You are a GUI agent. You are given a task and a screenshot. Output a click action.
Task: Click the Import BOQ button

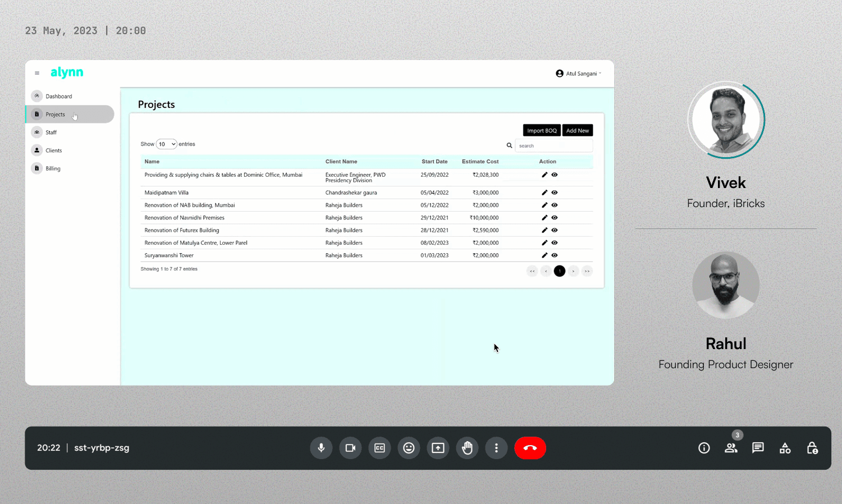pyautogui.click(x=542, y=130)
